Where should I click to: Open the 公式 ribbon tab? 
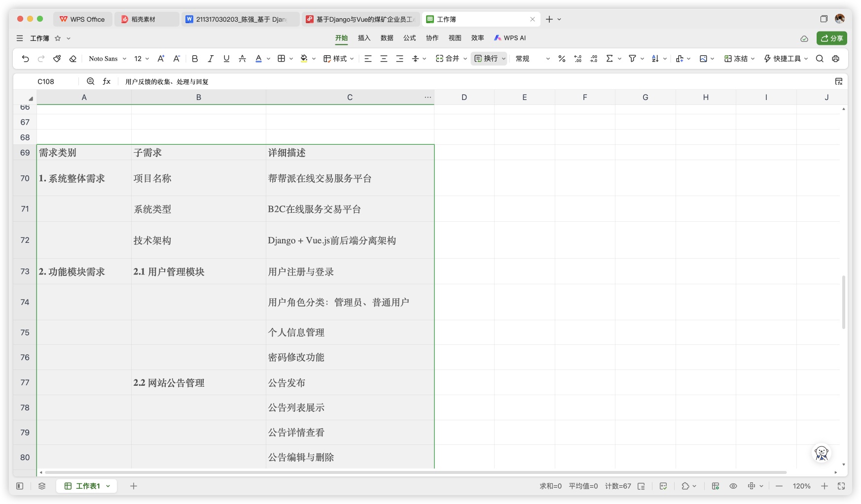[x=409, y=38]
